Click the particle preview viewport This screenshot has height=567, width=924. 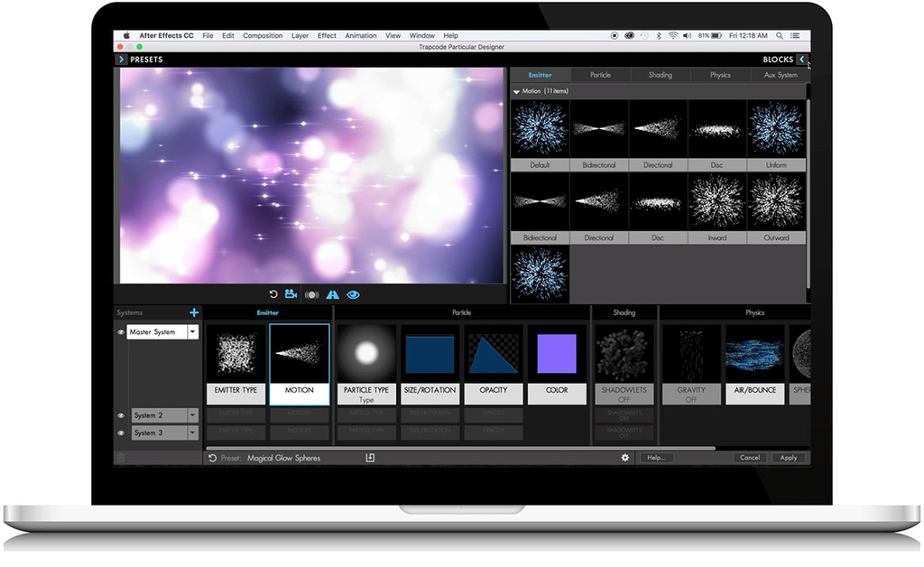click(311, 175)
